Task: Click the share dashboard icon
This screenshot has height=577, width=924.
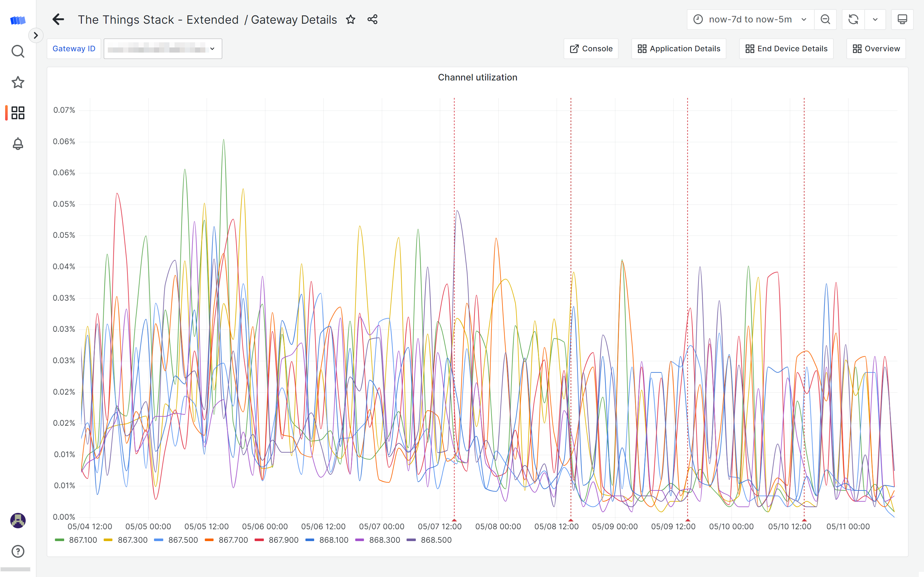Action: [372, 19]
